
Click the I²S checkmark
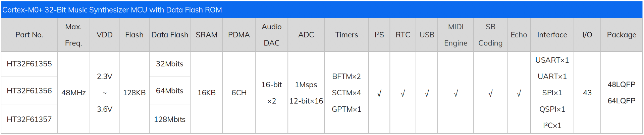coord(379,93)
